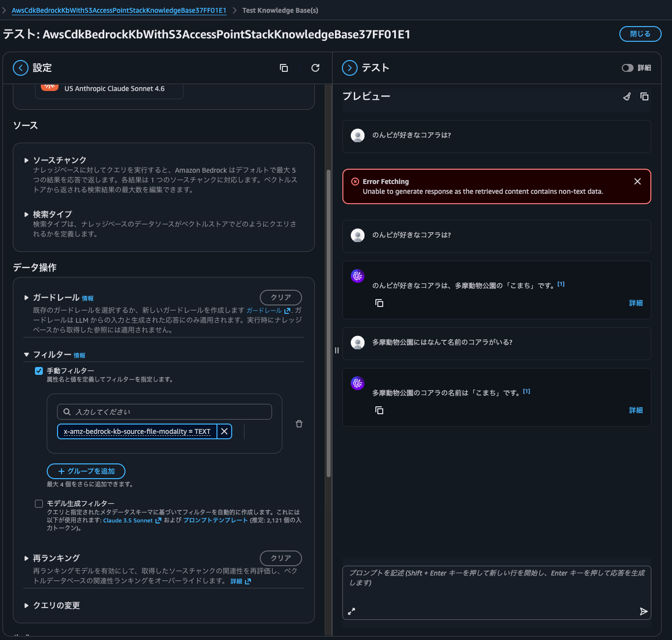Remove the x-amz-bedrock-kb-source-file-modality filter token
This screenshot has height=640, width=672.
tap(224, 431)
